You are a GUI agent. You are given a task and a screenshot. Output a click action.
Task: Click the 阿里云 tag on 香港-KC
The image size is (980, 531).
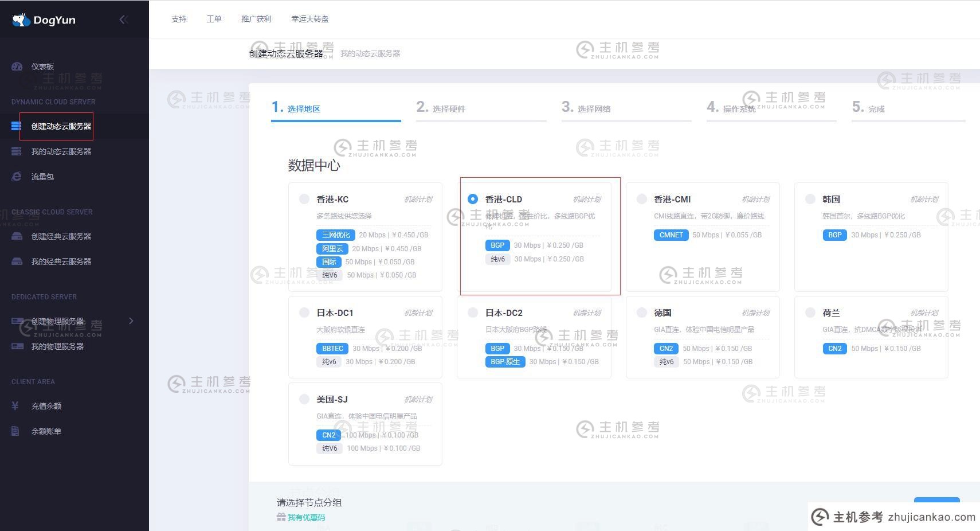click(x=332, y=249)
